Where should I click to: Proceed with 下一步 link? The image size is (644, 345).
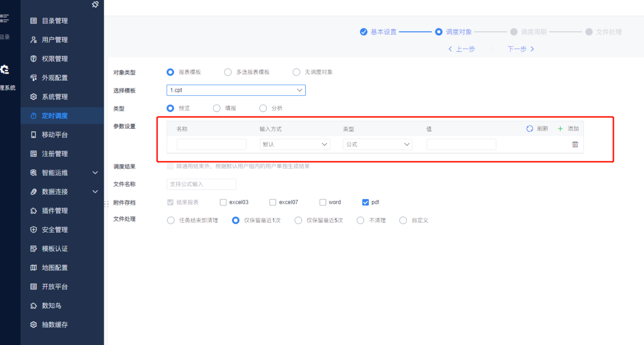pos(521,49)
